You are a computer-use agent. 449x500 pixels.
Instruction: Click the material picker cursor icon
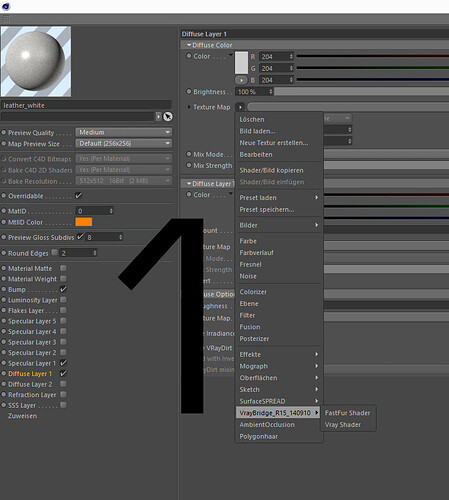(168, 117)
